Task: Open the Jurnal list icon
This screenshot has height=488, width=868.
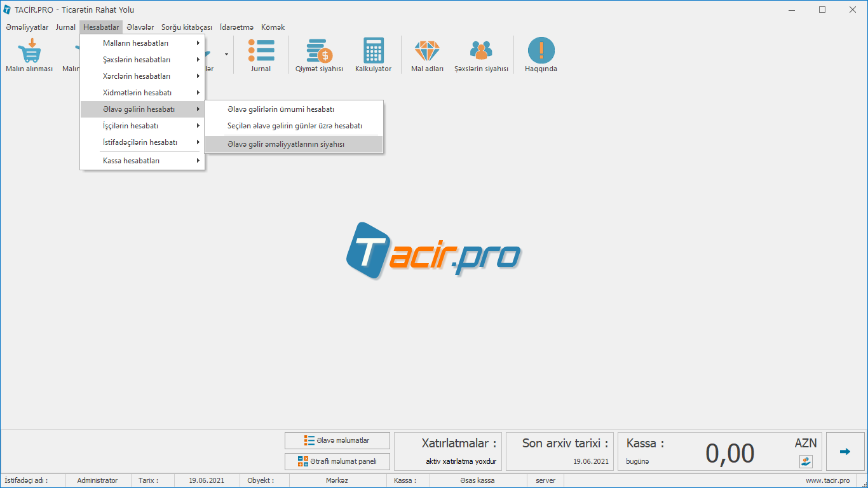Action: [261, 51]
